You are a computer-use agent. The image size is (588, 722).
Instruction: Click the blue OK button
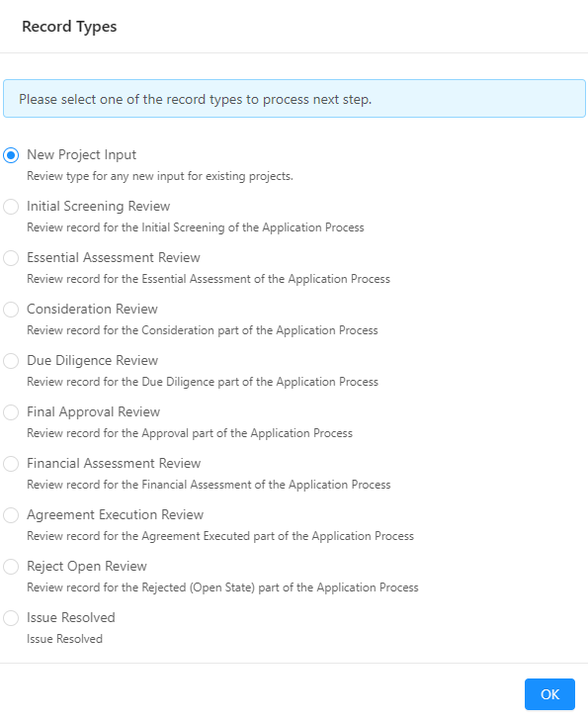click(x=549, y=694)
